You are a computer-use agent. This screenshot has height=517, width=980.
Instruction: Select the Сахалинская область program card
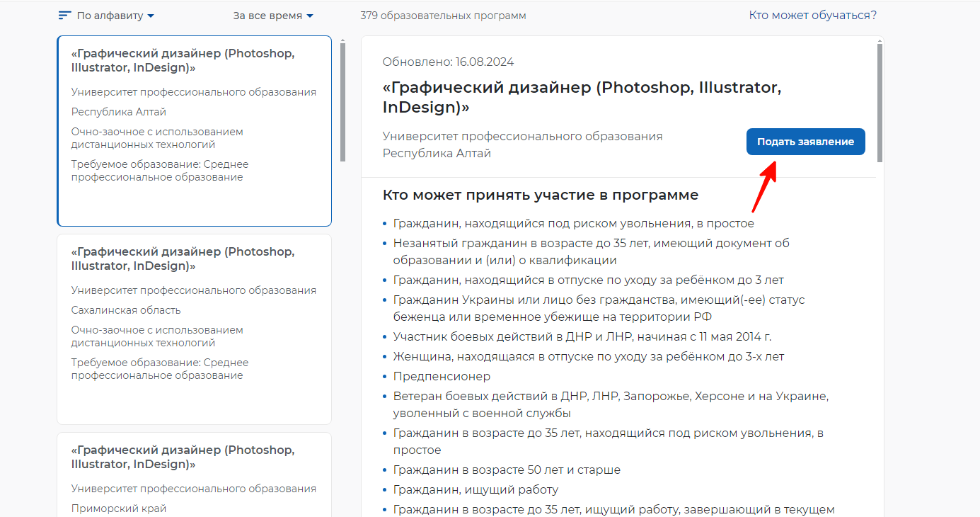194,329
